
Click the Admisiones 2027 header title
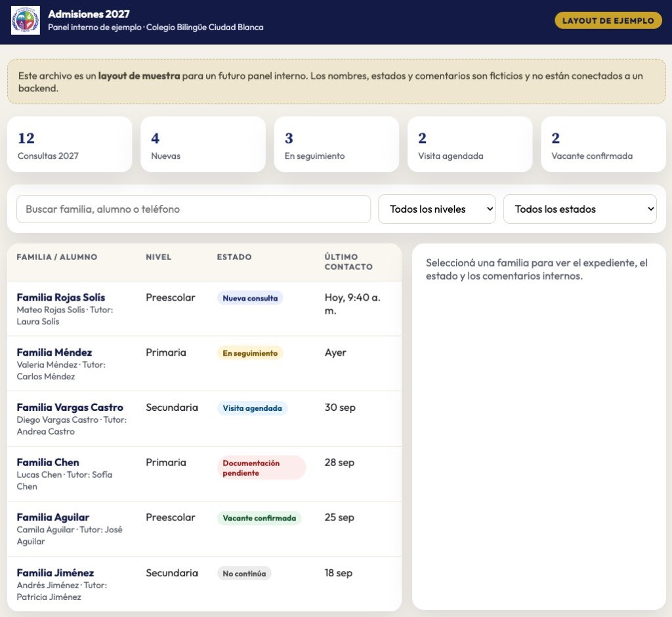89,14
